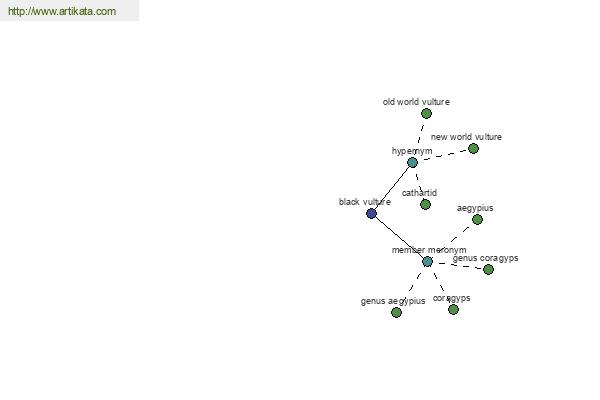Click the "genus coragyps" text label

pyautogui.click(x=486, y=258)
